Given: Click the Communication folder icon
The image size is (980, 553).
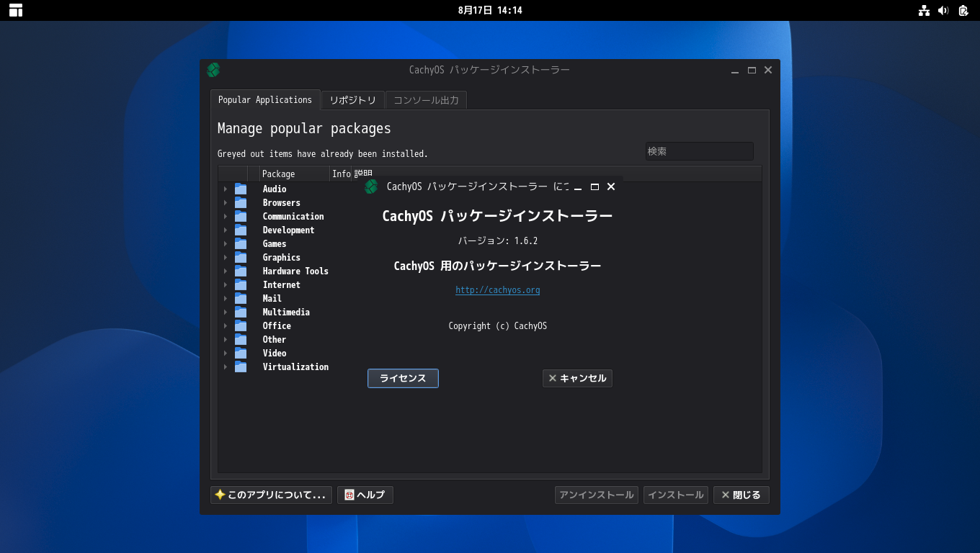Looking at the screenshot, I should click(241, 216).
